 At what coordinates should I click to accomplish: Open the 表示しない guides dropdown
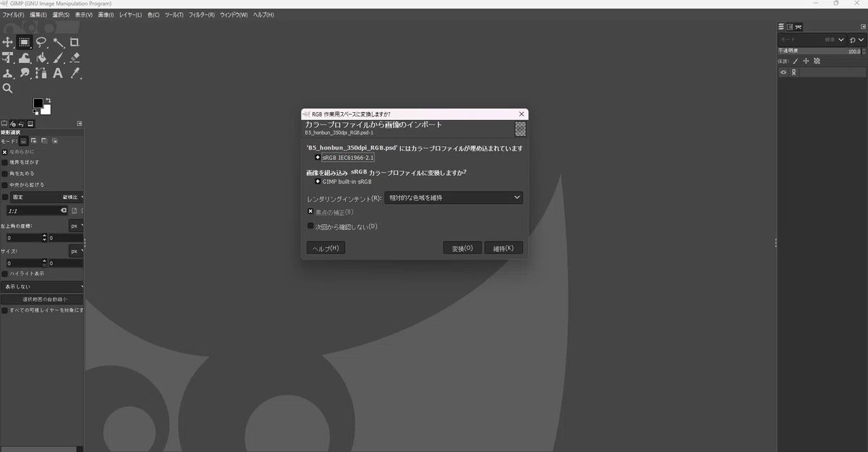tap(42, 286)
